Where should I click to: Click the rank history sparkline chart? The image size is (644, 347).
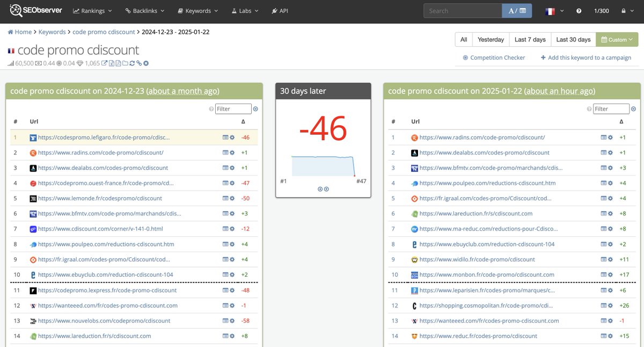pos(323,166)
